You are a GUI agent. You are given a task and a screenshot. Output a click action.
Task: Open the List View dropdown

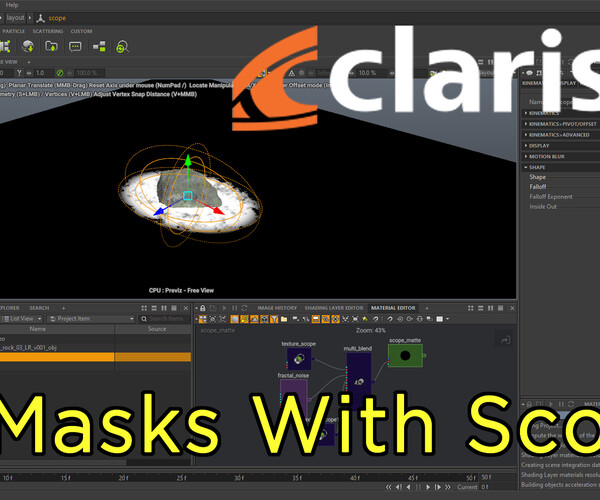coord(22,319)
